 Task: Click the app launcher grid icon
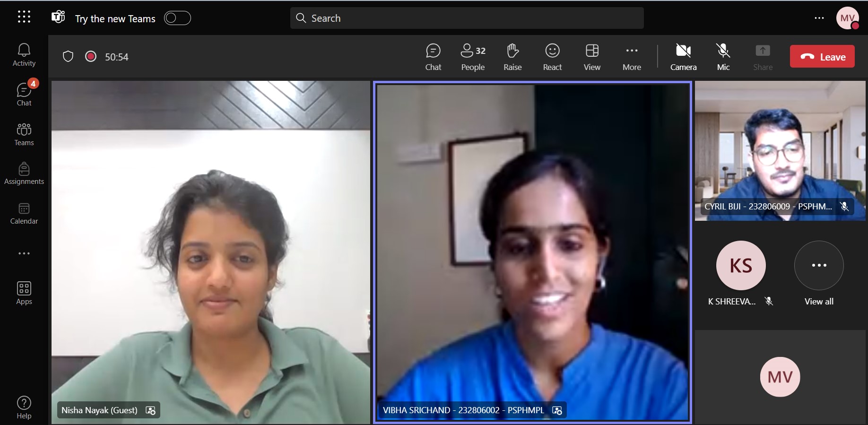pyautogui.click(x=24, y=17)
